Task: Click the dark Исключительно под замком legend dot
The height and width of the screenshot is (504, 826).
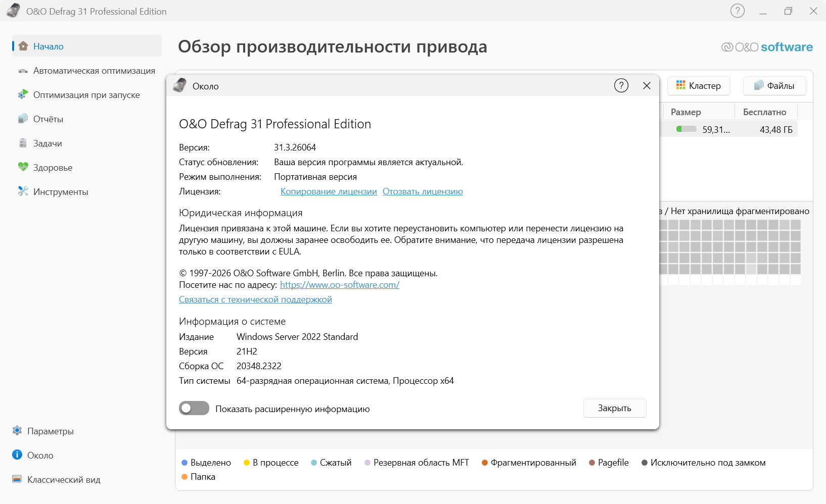Action: 645,463
